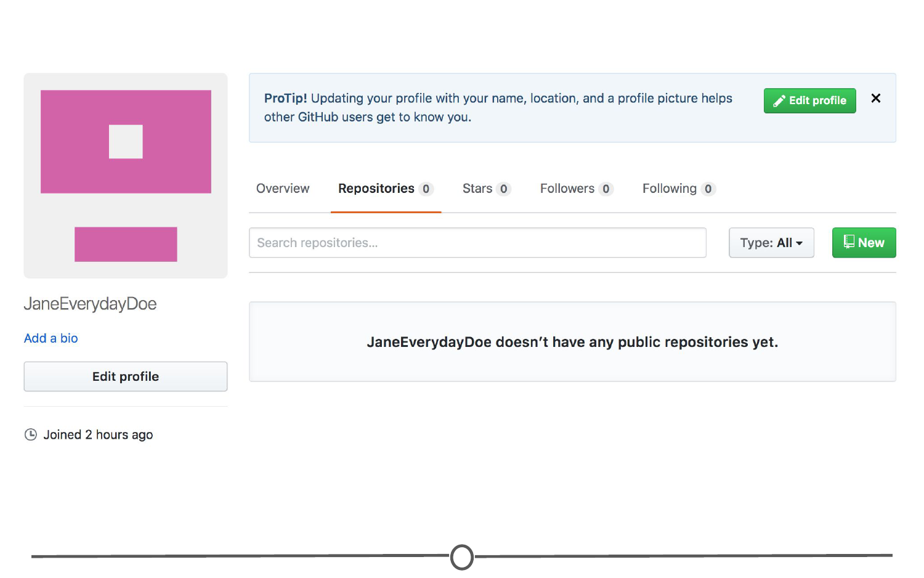
Task: Click the pink profile avatar image
Action: [126, 176]
